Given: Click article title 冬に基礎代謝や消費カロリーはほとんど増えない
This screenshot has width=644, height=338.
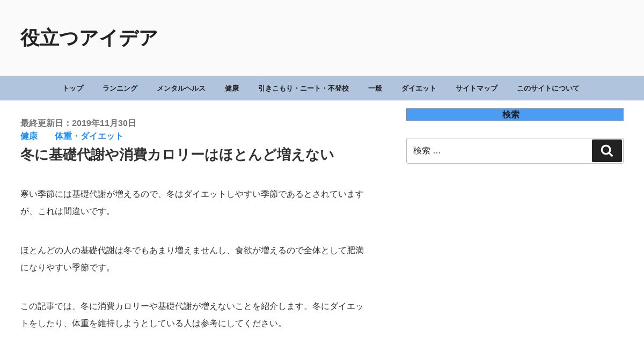Looking at the screenshot, I should click(177, 155).
